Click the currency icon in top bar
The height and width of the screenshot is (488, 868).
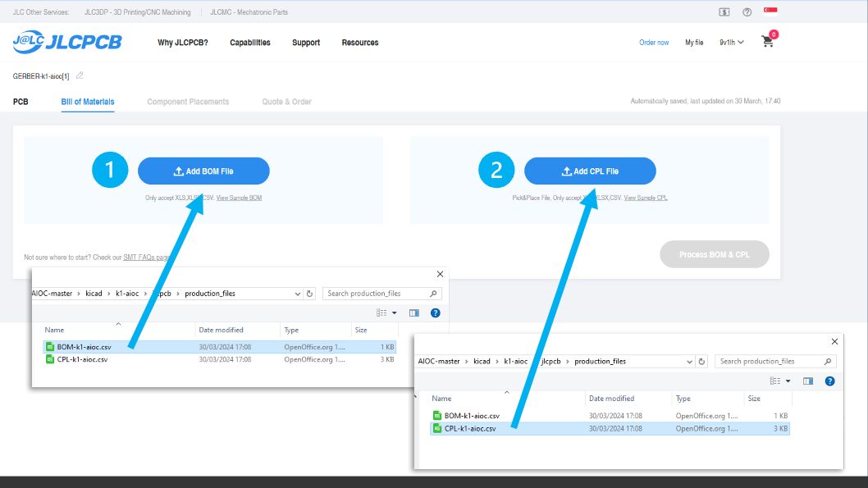point(724,12)
